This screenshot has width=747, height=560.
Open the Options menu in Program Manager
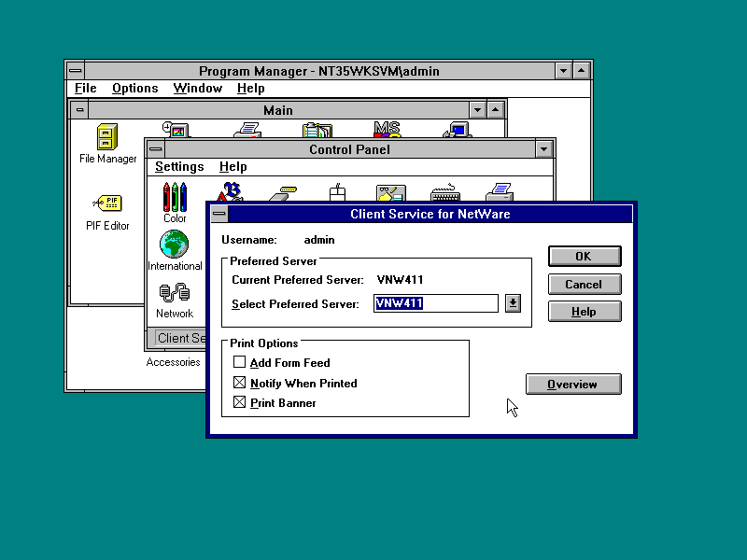click(x=134, y=88)
